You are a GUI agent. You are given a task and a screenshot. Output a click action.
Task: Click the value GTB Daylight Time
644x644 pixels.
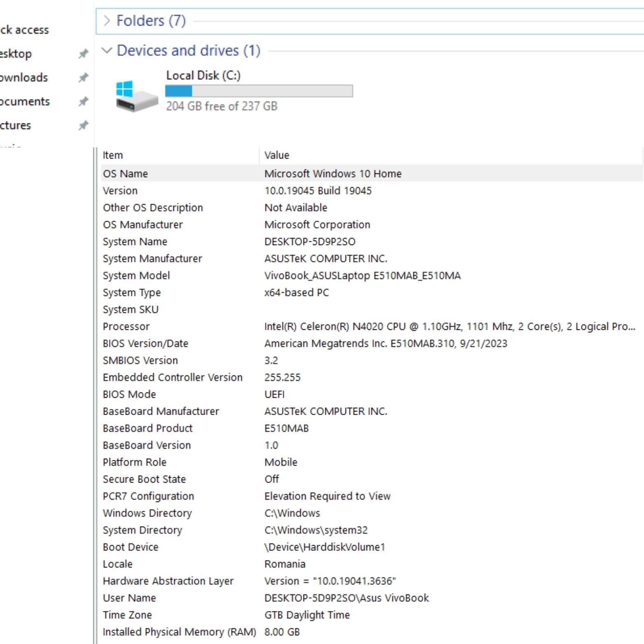307,615
